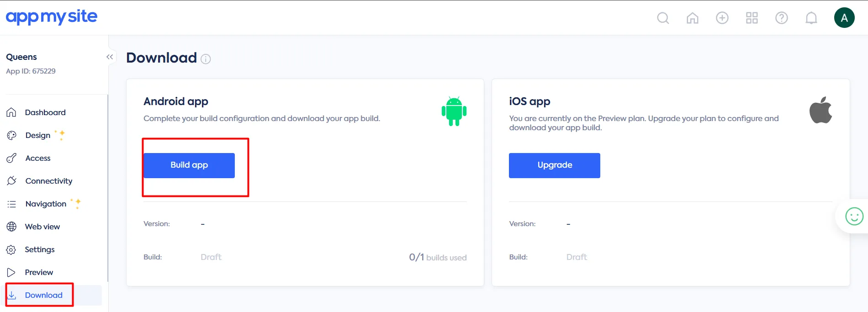868x312 pixels.
Task: Open Settings in the sidebar
Action: [x=40, y=249]
